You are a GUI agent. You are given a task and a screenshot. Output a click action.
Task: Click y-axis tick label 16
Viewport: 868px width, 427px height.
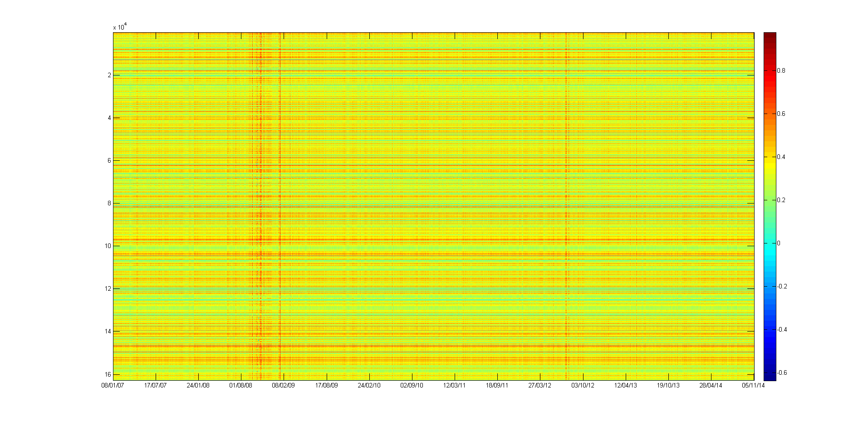tap(108, 374)
